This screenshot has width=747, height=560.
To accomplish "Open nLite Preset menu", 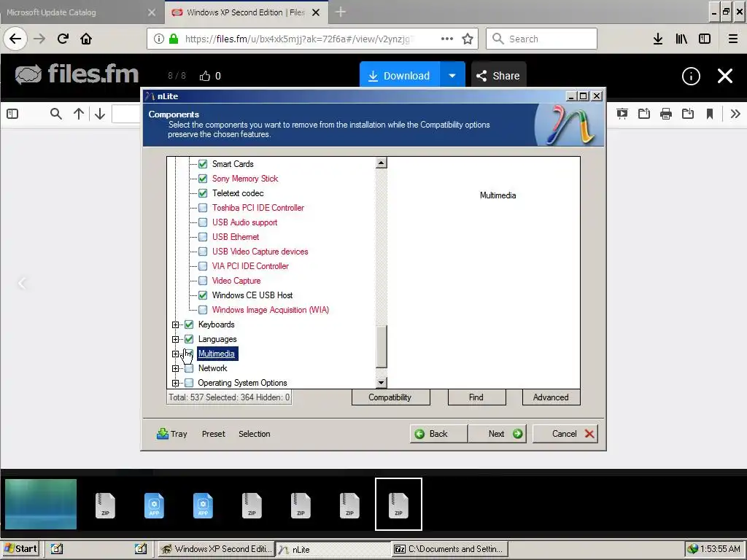I will pyautogui.click(x=214, y=434).
